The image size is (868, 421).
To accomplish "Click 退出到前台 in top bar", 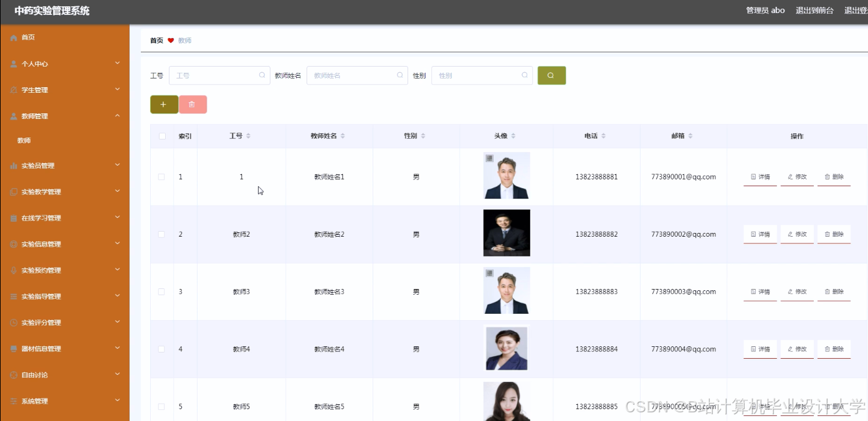I will (814, 11).
